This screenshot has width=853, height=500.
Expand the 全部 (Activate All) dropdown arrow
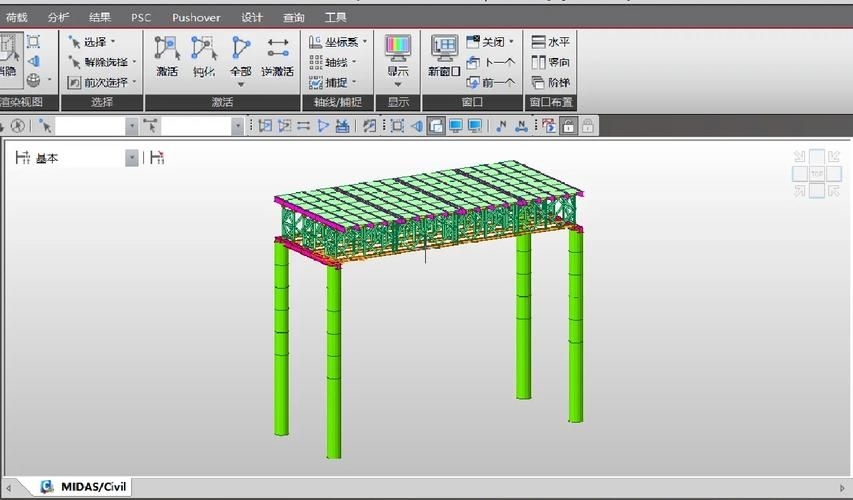point(240,84)
